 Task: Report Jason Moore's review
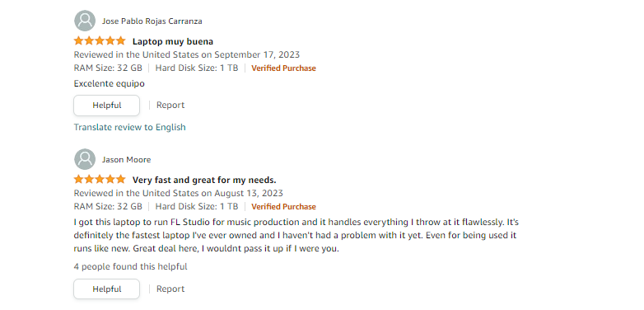170,289
